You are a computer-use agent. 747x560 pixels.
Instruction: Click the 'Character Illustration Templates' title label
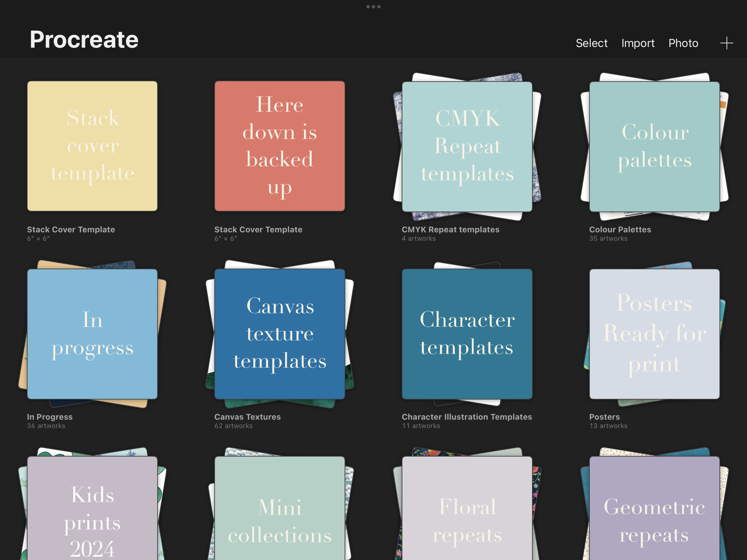coord(467,417)
